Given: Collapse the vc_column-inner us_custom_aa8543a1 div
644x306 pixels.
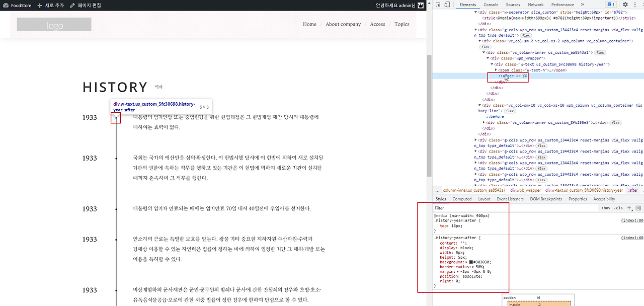Looking at the screenshot, I should [484, 53].
